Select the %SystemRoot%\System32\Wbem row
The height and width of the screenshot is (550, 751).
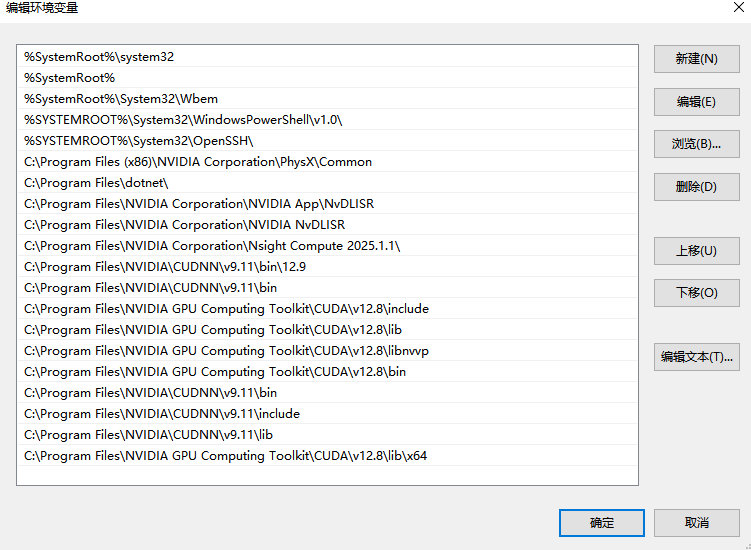328,99
